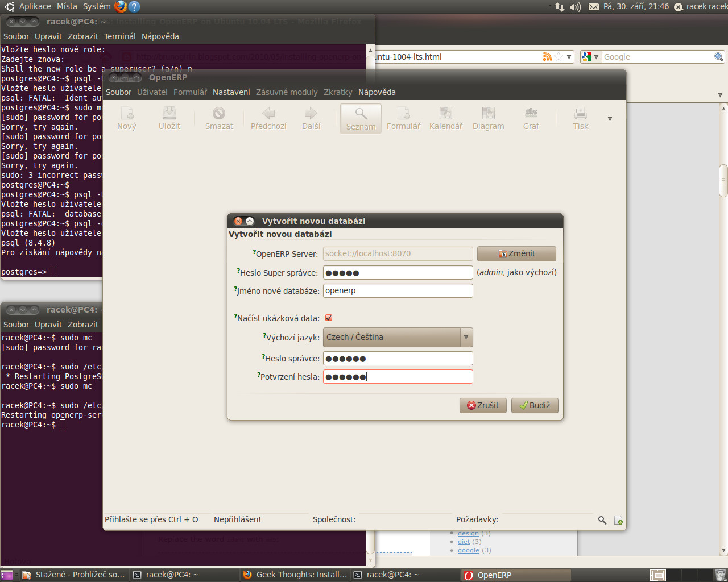This screenshot has height=582, width=728.
Task: Open the Systém menu in top panel
Action: coord(97,6)
